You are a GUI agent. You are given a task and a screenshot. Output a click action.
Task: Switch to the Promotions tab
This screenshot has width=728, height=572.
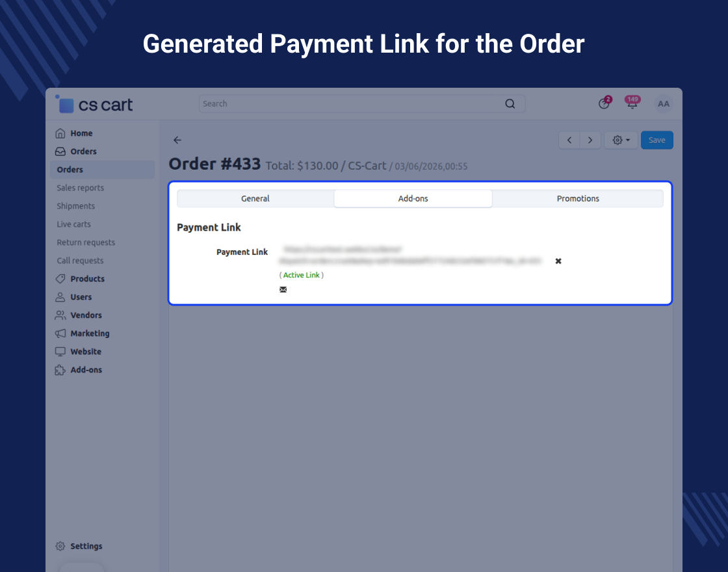[x=578, y=199]
